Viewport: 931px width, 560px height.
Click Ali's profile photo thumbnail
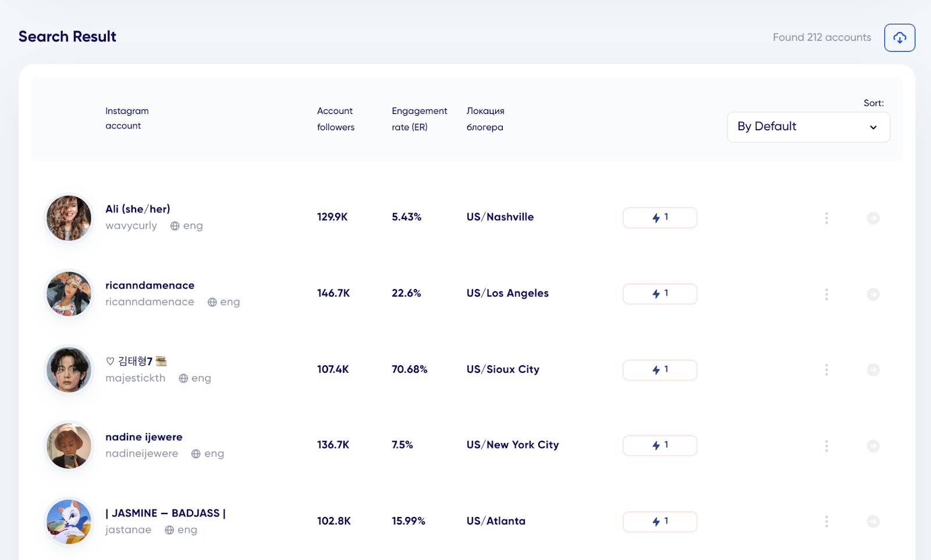coord(69,218)
